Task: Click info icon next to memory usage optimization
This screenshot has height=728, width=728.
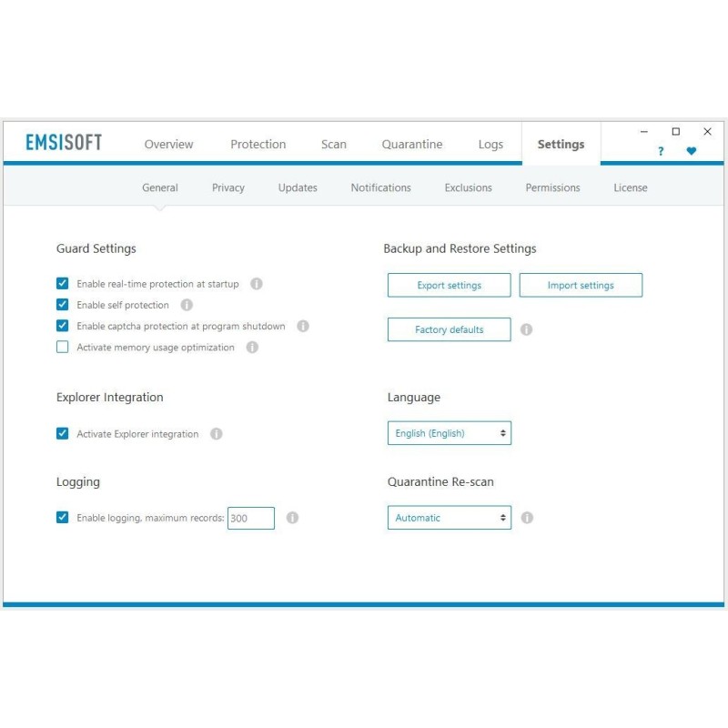Action: click(252, 347)
